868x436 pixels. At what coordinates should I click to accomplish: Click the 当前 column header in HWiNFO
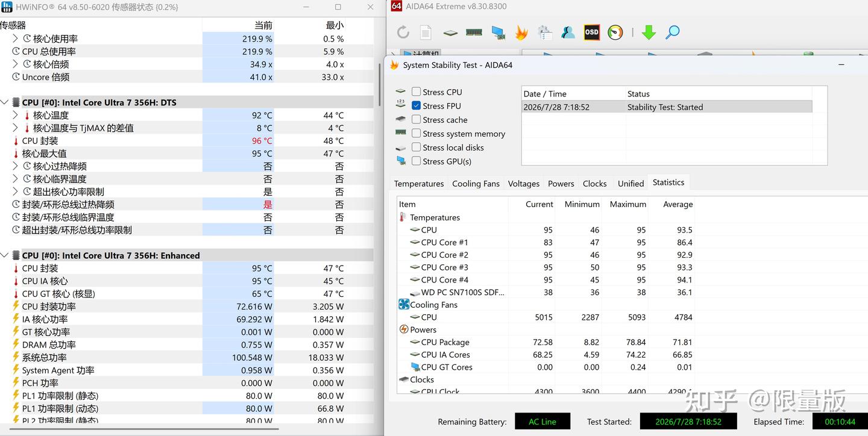(263, 25)
